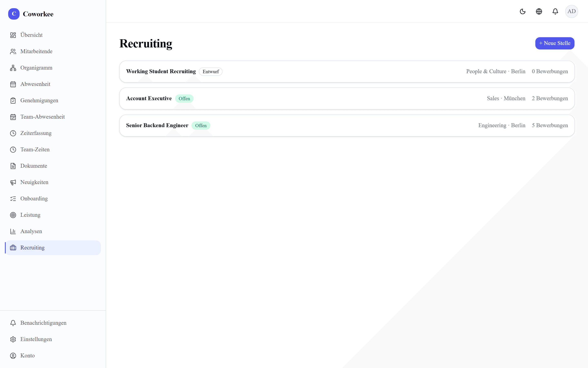Open Dokumente from the sidebar
588x368 pixels.
[x=53, y=166]
